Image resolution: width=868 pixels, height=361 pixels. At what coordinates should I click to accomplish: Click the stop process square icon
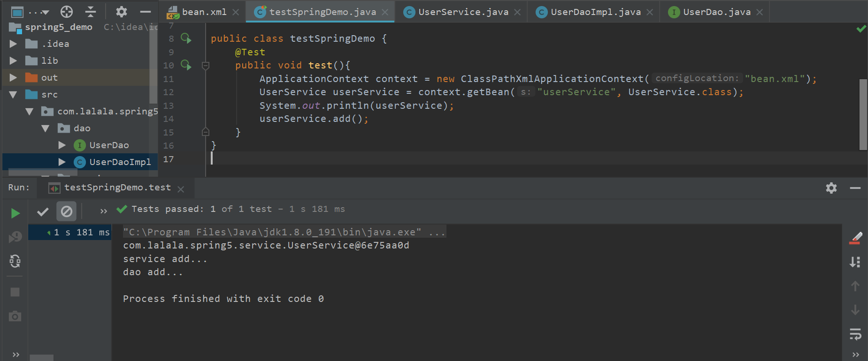click(x=15, y=292)
